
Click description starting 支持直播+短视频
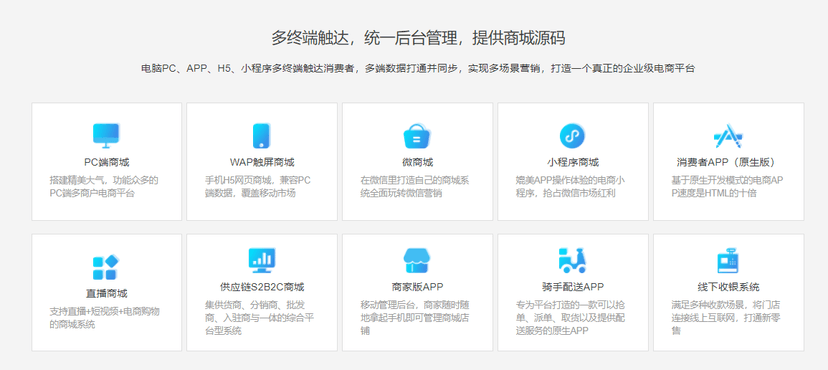point(105,318)
